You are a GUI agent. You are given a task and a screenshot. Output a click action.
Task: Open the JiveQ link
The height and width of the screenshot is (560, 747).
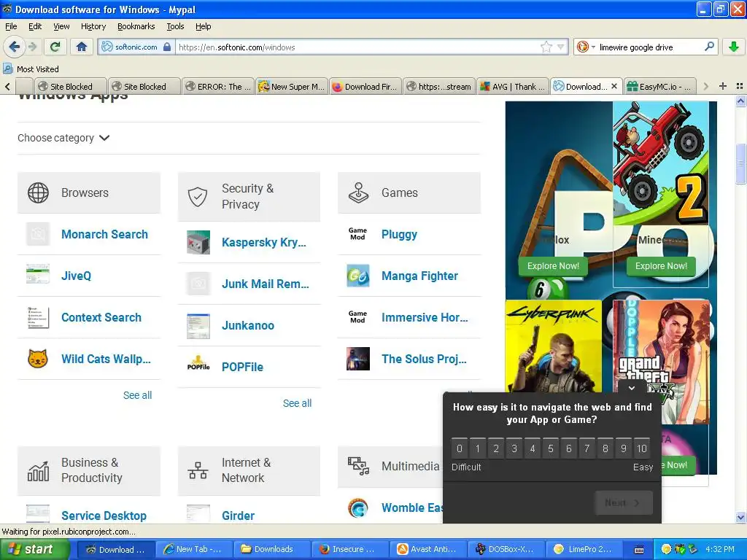[76, 276]
